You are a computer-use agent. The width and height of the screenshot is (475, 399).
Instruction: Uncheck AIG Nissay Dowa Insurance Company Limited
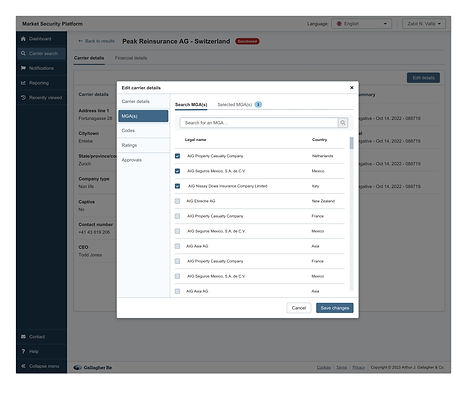tap(177, 186)
